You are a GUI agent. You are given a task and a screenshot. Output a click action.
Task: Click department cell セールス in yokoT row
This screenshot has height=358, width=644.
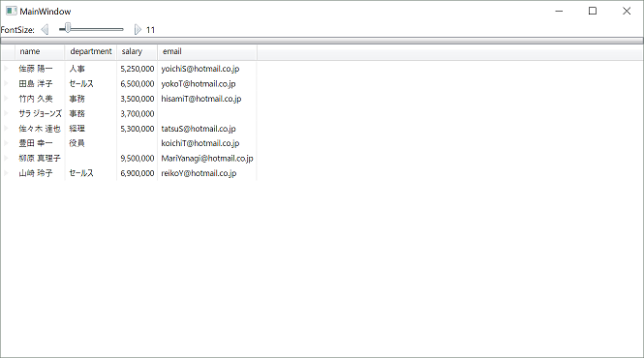pos(91,84)
